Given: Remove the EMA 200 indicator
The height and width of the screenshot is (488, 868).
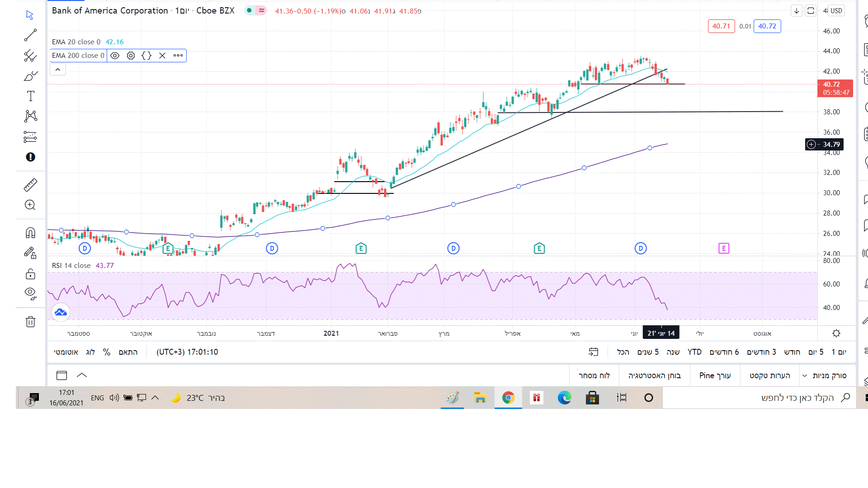Looking at the screenshot, I should click(162, 56).
